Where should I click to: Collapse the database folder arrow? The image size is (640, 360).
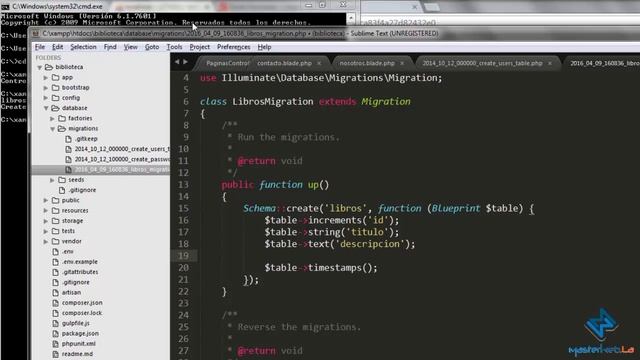coord(46,108)
